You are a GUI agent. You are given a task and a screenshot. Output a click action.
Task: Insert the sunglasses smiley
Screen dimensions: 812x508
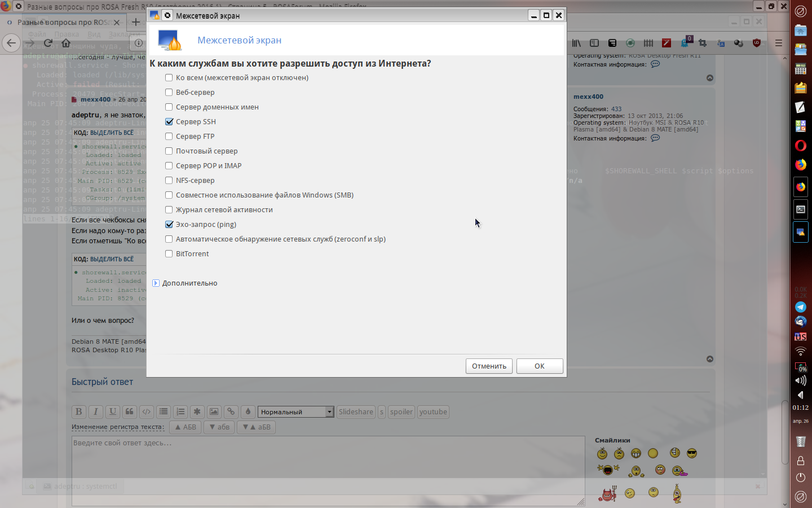[x=692, y=453]
